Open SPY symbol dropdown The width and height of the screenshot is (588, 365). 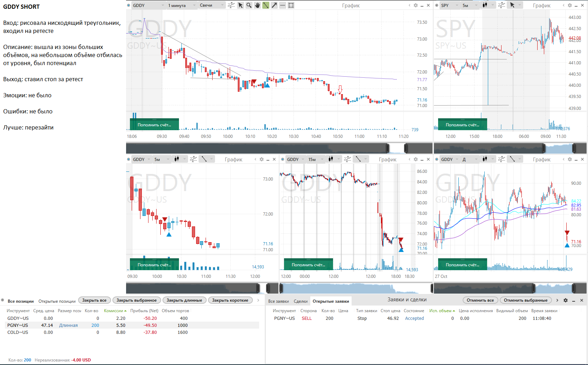coord(449,5)
